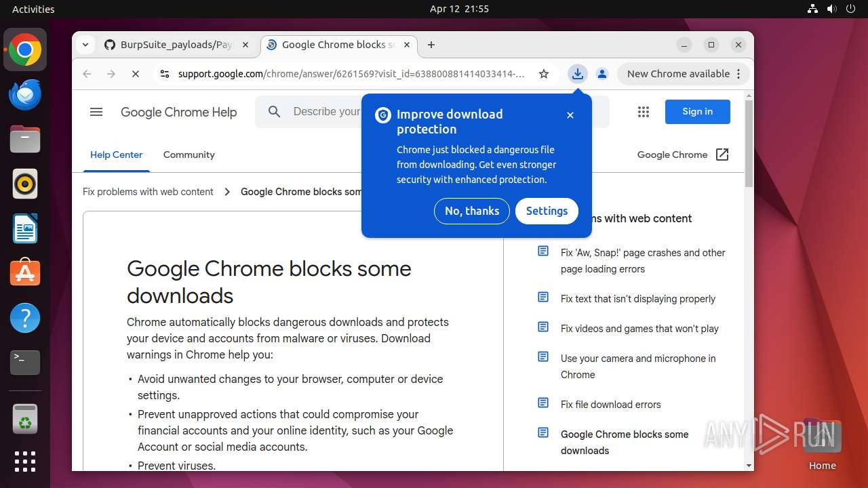Open Fix file download errors article
The image size is (868, 488).
click(x=610, y=405)
